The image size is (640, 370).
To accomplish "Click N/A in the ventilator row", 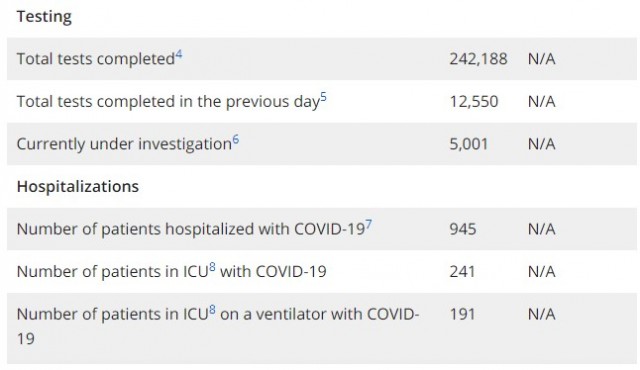I will click(x=542, y=314).
